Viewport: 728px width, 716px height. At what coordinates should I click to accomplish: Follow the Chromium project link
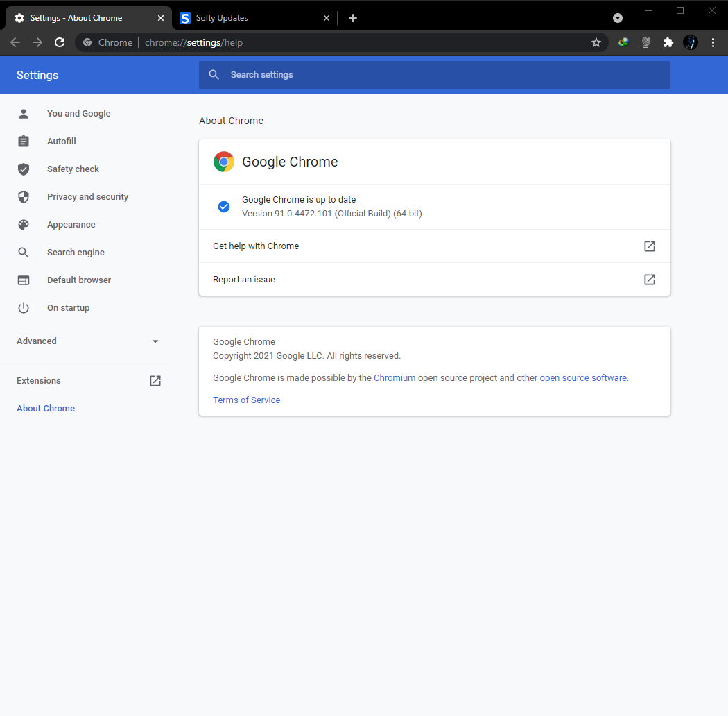click(x=395, y=377)
